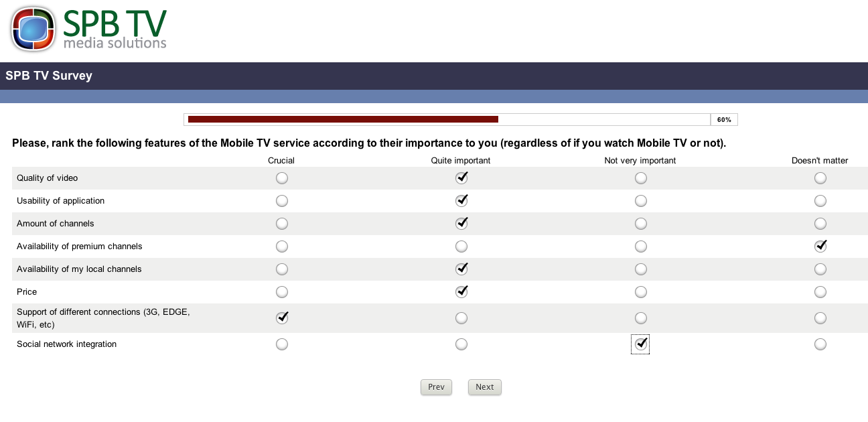868x422 pixels.
Task: Choose Doesn't matter for Amount of channels
Action: [x=820, y=224]
